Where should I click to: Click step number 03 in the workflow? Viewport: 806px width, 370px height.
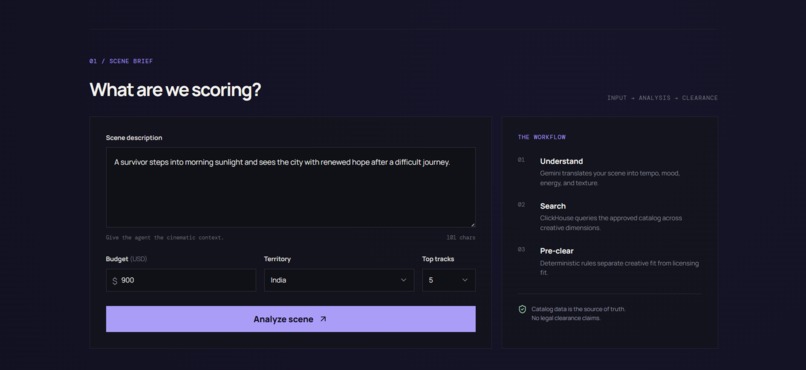click(x=521, y=249)
